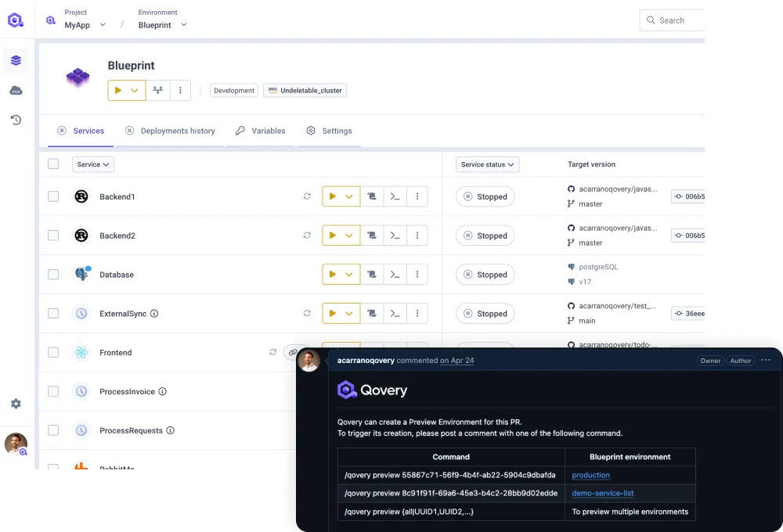Screen dimensions: 783x532
Task: Open Backend2 shell terminal icon
Action: tap(395, 235)
